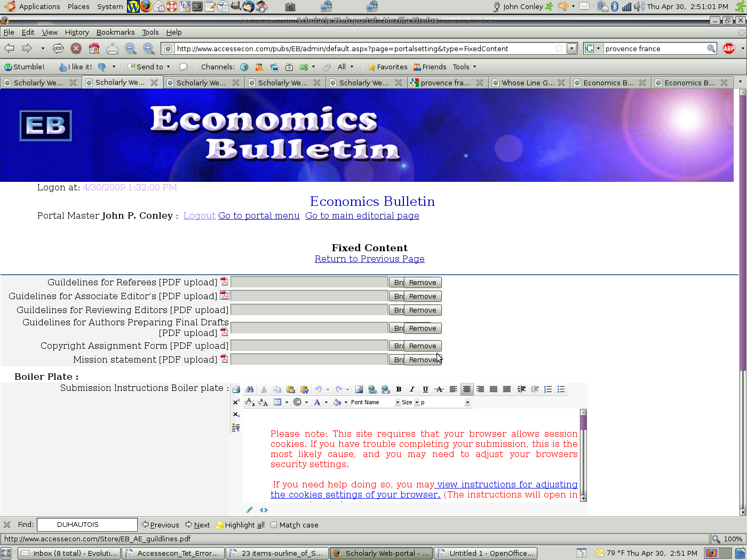
Task: Click the Undo arrow in editor toolbar
Action: click(x=319, y=389)
